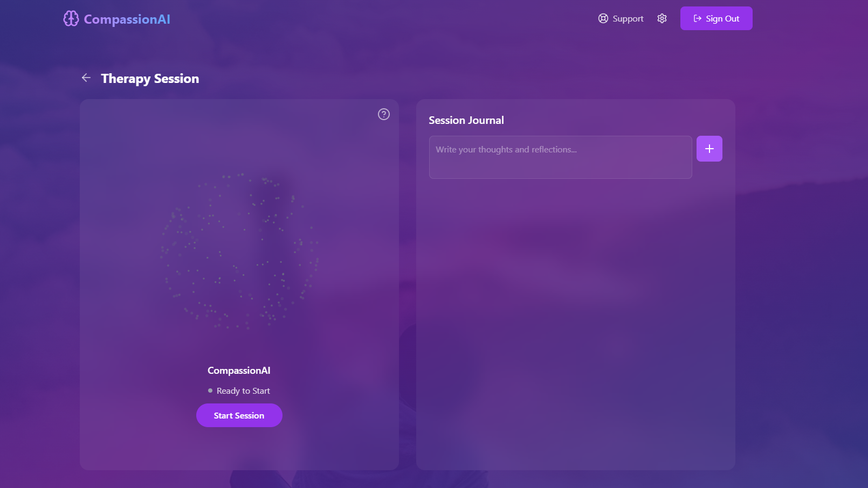Click the CompassionAI brain logo icon
The image size is (868, 488).
[71, 18]
